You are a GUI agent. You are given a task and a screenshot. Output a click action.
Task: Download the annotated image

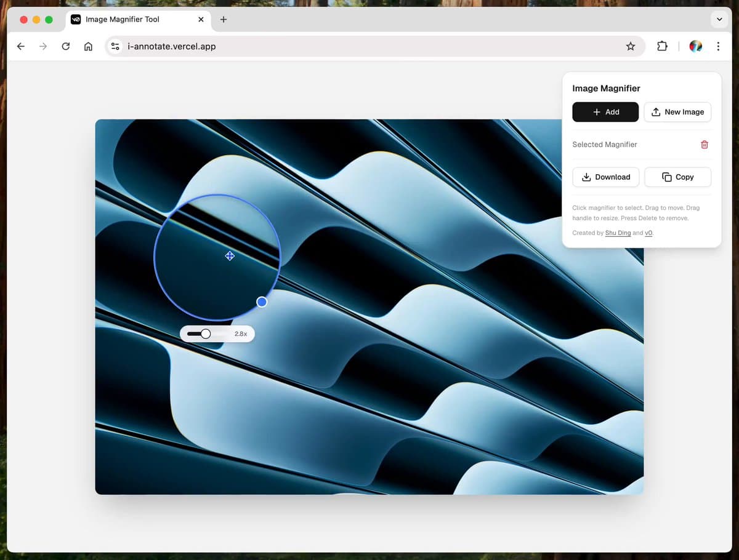pos(605,177)
